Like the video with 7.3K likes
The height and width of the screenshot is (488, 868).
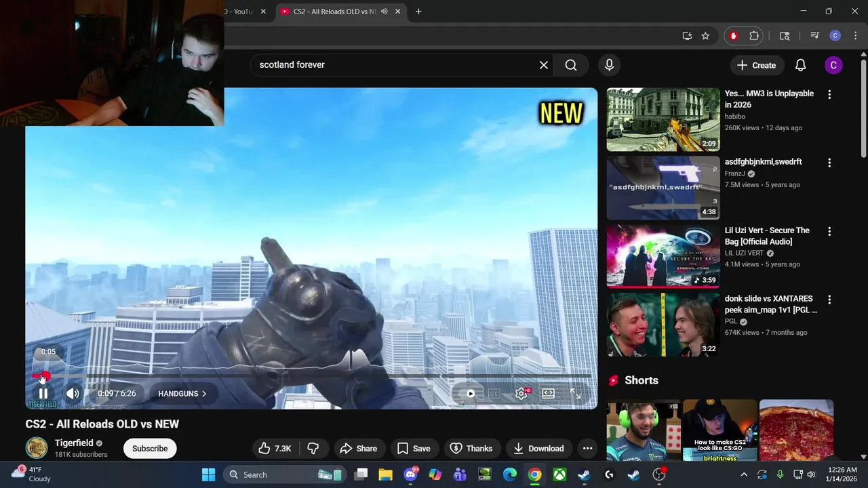coord(275,449)
